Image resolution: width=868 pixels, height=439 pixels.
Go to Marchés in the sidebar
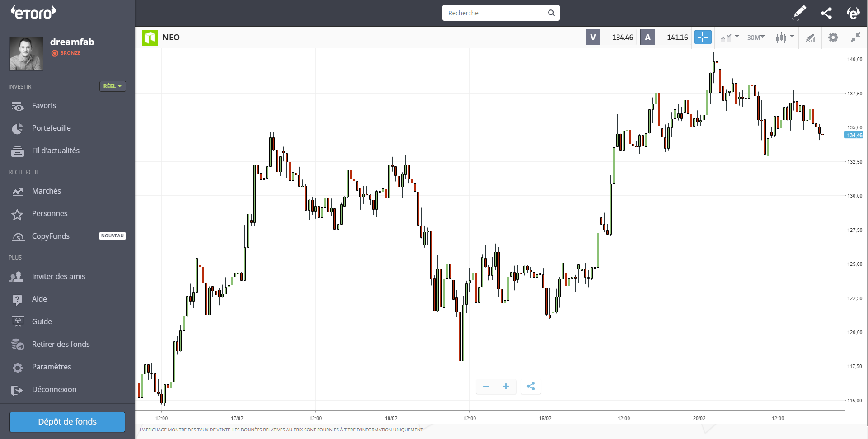46,191
